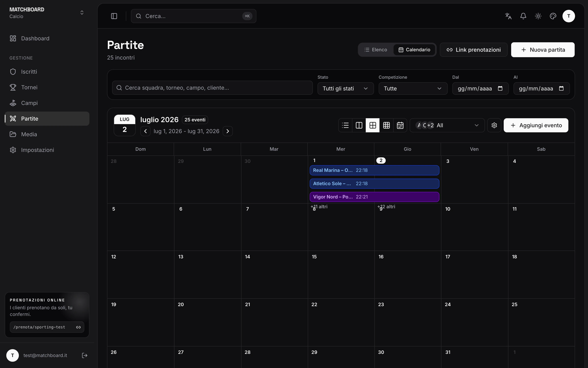Viewport: 588px width, 368px height.
Task: Log out using the sidebar exit icon
Action: [x=85, y=355]
